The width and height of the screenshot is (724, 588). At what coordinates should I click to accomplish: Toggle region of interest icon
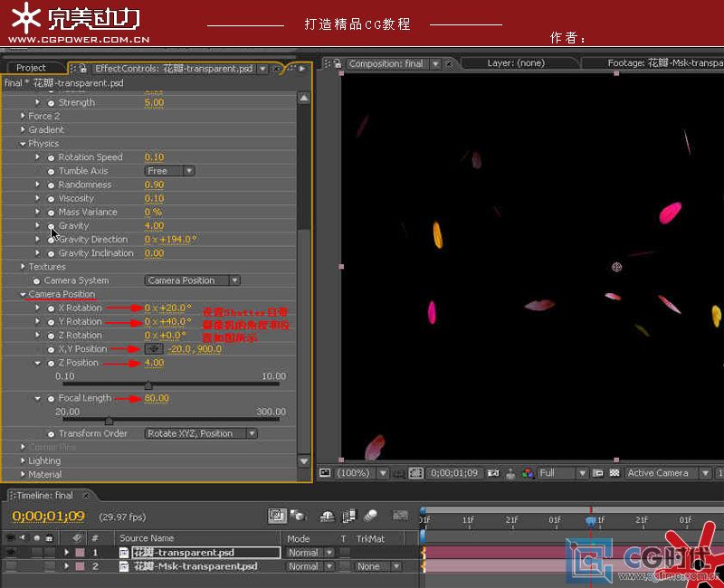point(598,473)
